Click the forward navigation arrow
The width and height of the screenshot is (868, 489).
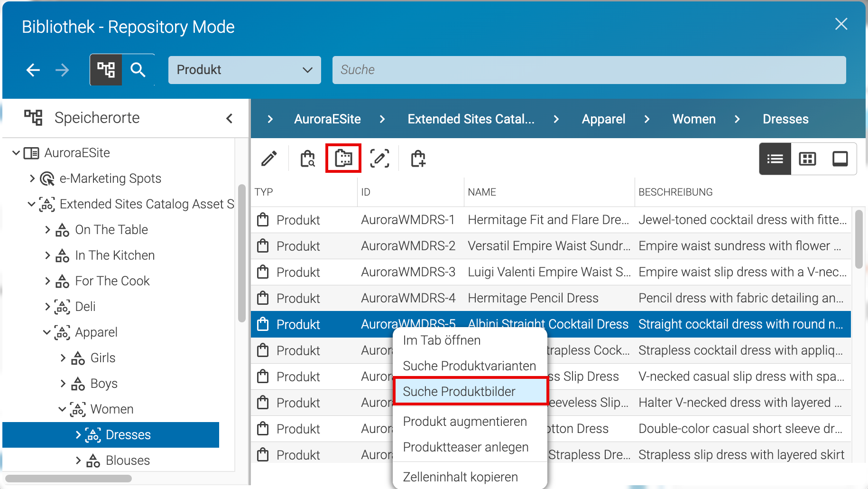click(62, 70)
